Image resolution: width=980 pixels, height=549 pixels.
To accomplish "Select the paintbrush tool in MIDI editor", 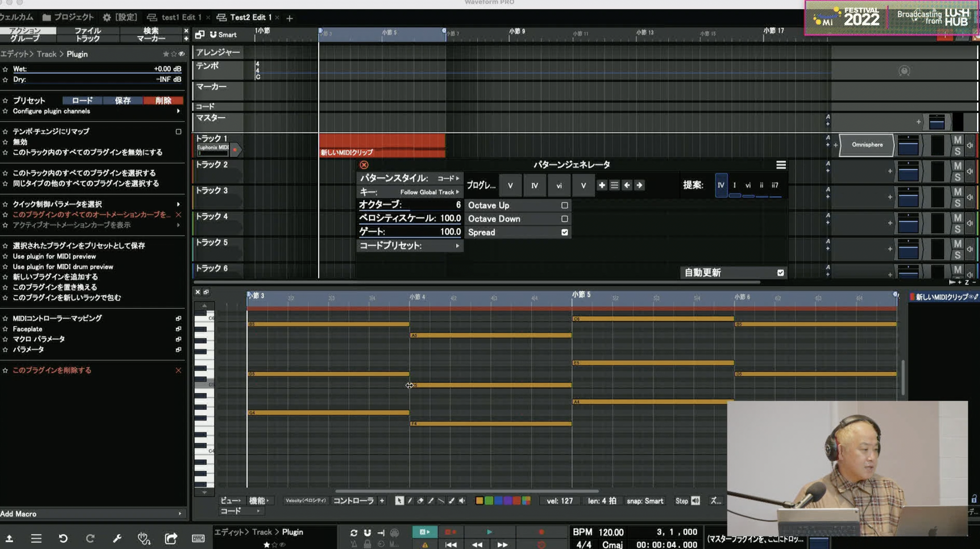I will tap(452, 501).
